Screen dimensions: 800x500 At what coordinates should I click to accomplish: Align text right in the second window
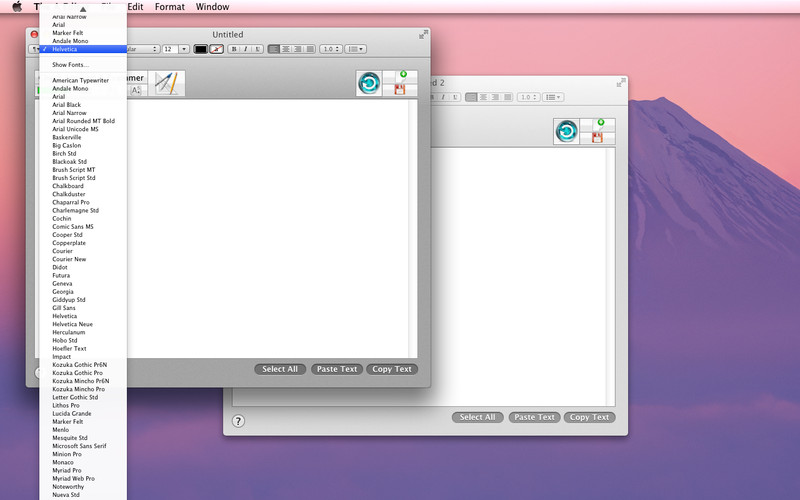pos(495,97)
